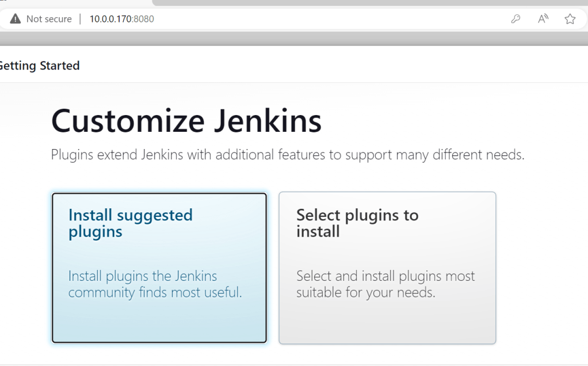Click the divider between Not secure and URL

click(x=81, y=19)
